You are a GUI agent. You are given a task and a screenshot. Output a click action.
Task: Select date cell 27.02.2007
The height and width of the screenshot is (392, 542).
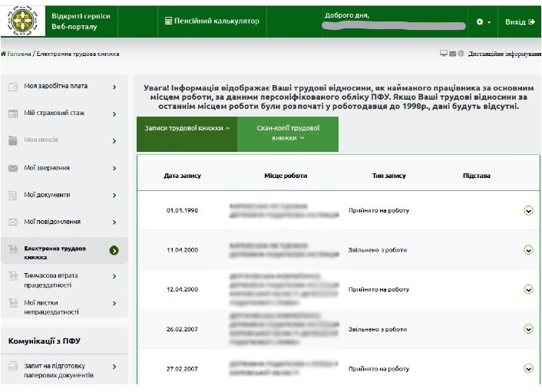coord(182,369)
